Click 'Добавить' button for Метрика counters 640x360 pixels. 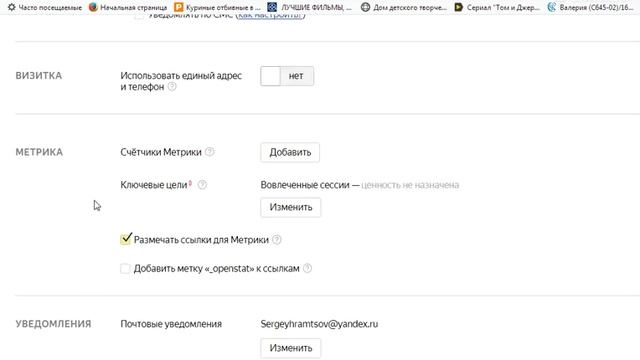pos(290,152)
